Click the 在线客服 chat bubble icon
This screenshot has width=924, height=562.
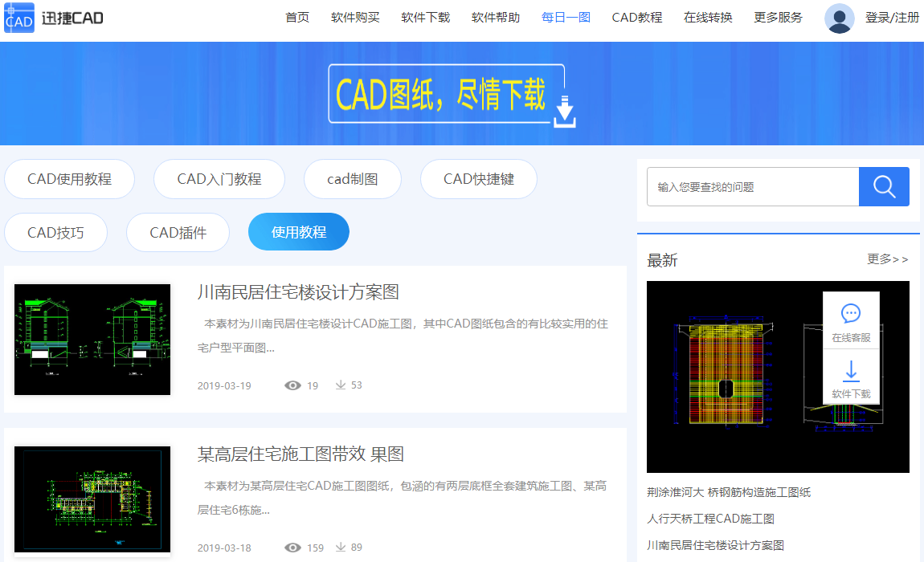pos(852,313)
